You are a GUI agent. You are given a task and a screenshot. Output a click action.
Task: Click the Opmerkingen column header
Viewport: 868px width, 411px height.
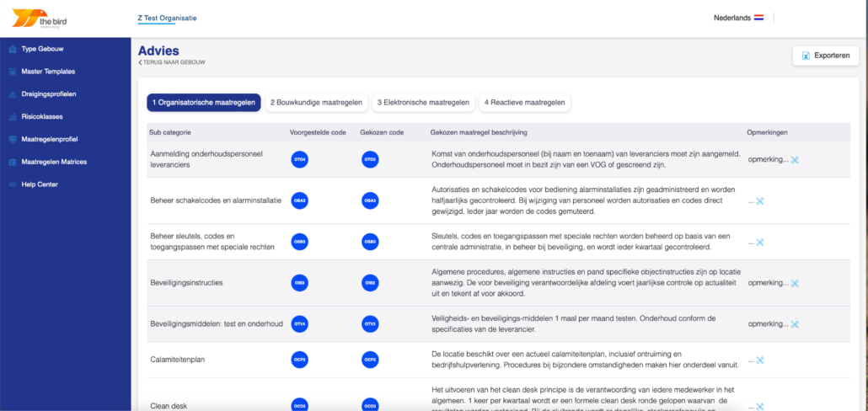tap(767, 133)
